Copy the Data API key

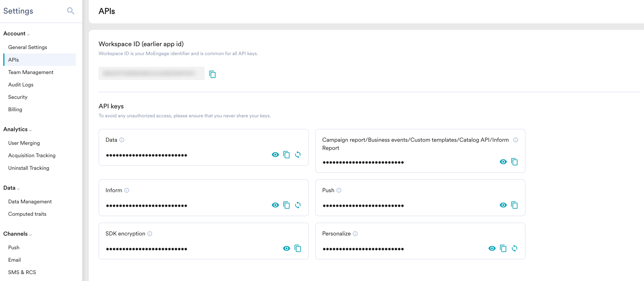(286, 155)
